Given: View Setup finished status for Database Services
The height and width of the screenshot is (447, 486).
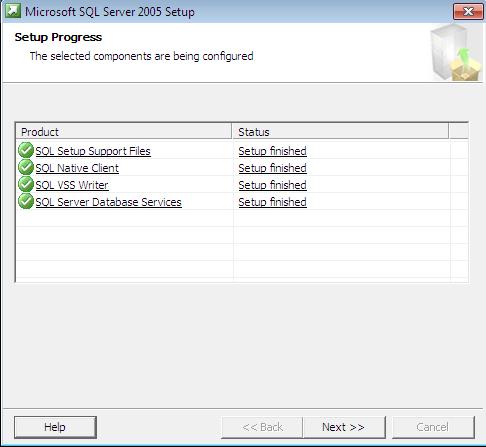Looking at the screenshot, I should [272, 202].
